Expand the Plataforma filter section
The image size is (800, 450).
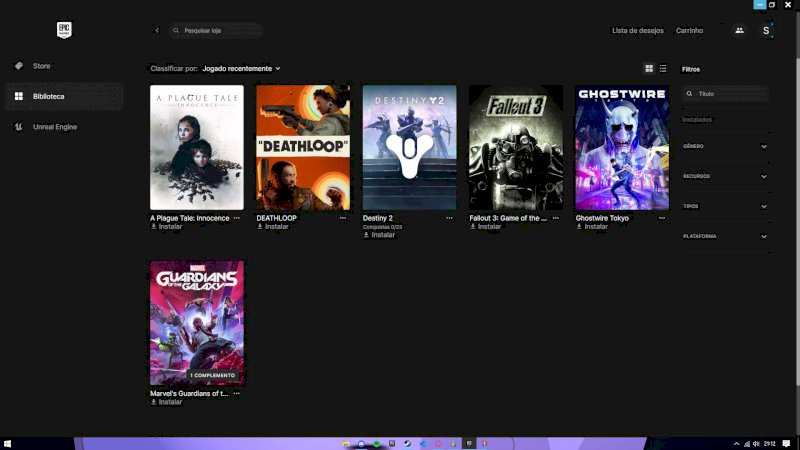coord(725,236)
